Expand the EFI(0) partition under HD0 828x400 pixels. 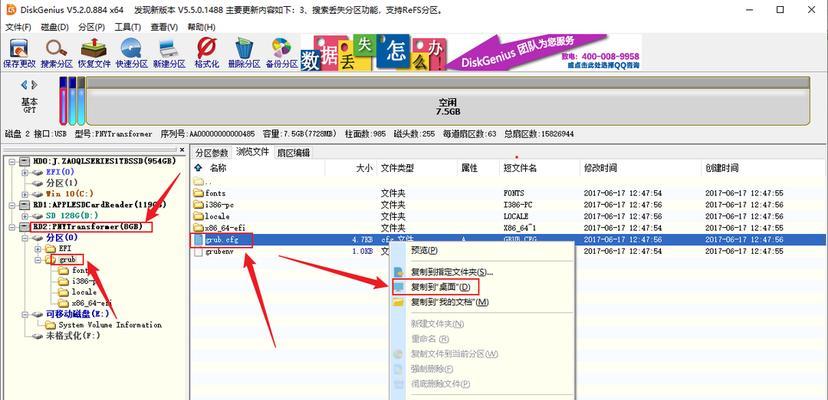pyautogui.click(x=24, y=172)
